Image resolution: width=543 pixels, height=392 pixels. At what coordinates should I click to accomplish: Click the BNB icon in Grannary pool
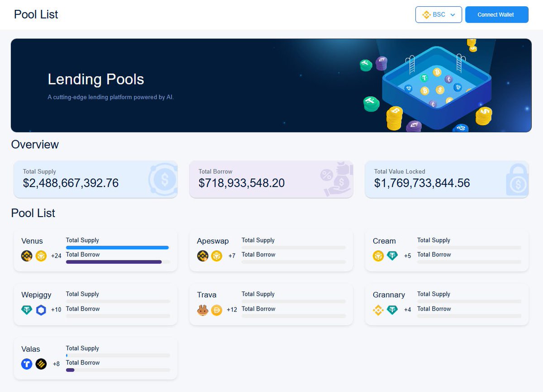pyautogui.click(x=378, y=310)
